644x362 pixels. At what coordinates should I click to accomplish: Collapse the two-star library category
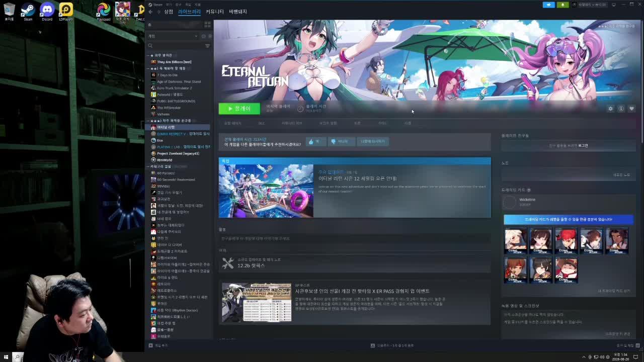pos(149,68)
